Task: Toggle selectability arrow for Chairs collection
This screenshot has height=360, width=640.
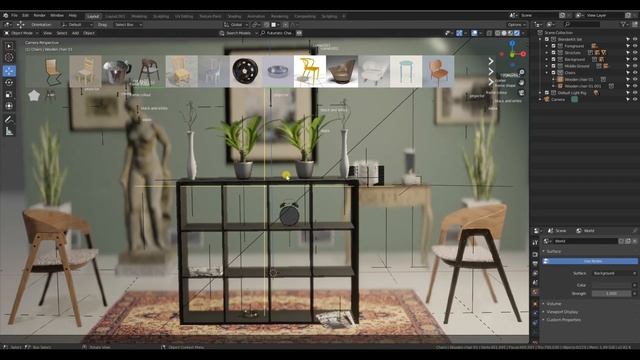Action: click(x=628, y=73)
